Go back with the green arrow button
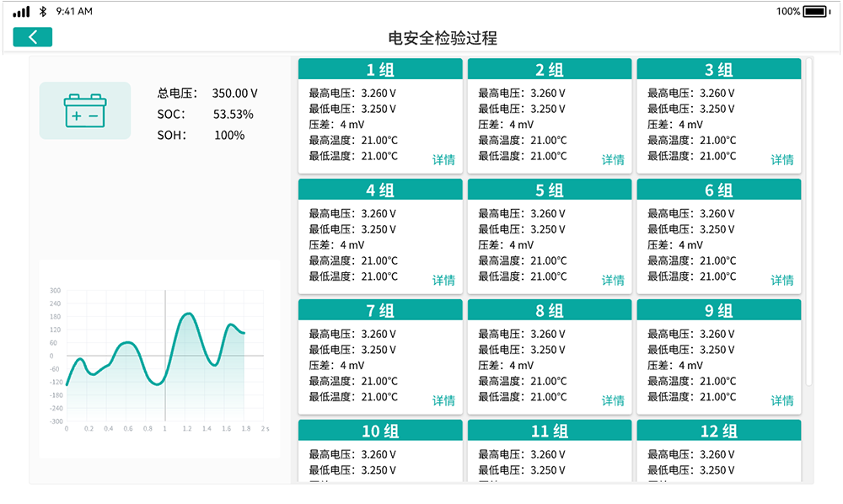 33,37
